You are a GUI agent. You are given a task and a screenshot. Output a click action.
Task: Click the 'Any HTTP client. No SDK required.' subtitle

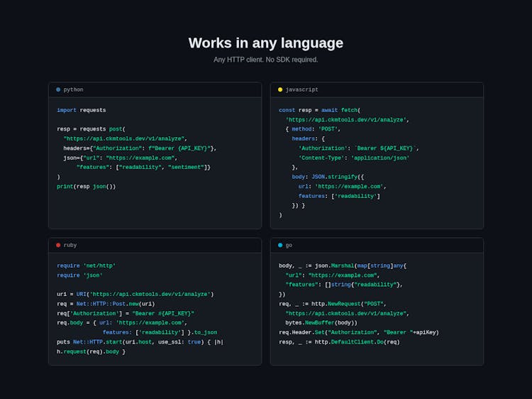click(x=266, y=60)
